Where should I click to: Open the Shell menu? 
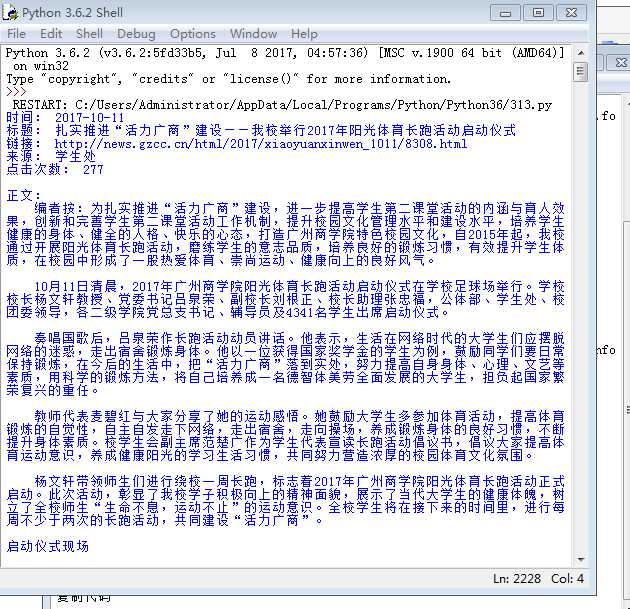point(90,34)
